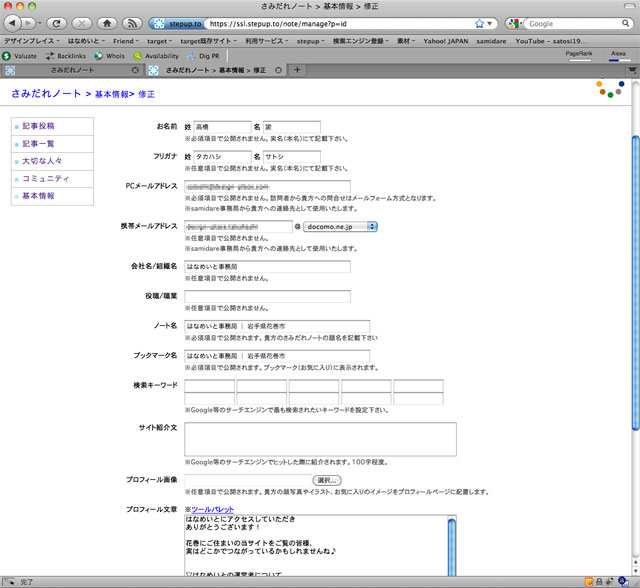The width and height of the screenshot is (640, 588).
Task: Click the 会社名/組織名 text field
Action: pos(267,267)
